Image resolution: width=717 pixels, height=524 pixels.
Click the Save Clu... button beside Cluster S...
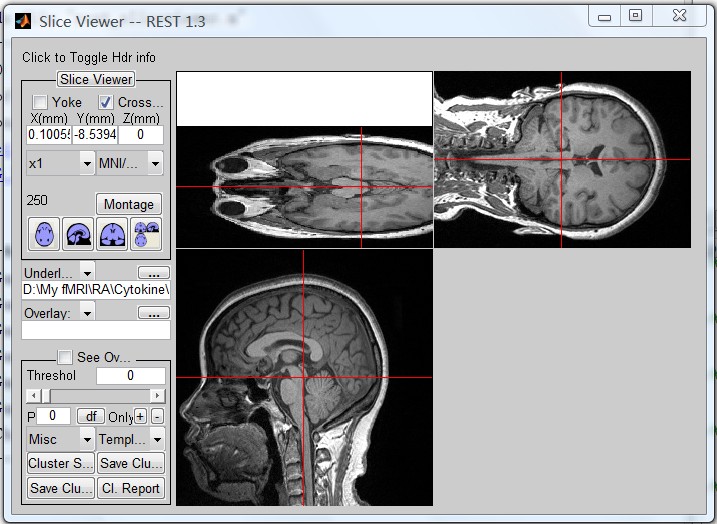131,463
